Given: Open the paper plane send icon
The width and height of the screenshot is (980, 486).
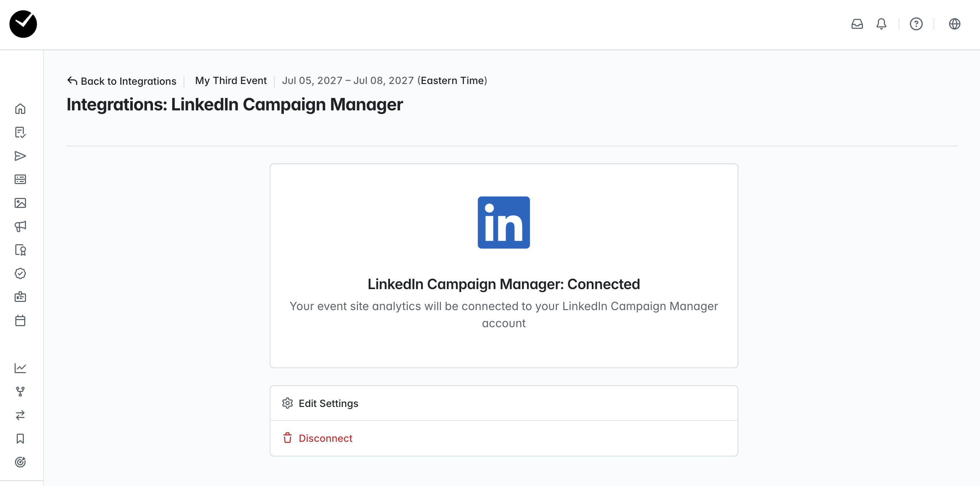Looking at the screenshot, I should click(20, 156).
